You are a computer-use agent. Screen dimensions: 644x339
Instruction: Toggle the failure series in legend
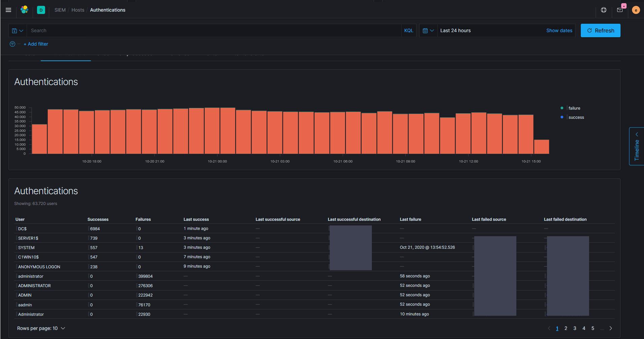[x=574, y=108]
